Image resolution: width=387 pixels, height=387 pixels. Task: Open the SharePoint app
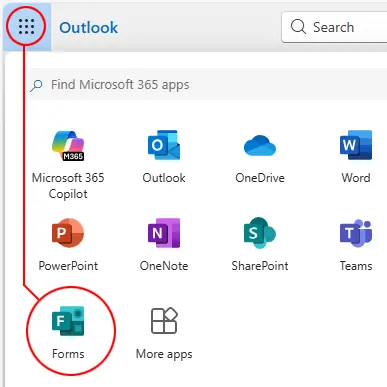point(260,245)
